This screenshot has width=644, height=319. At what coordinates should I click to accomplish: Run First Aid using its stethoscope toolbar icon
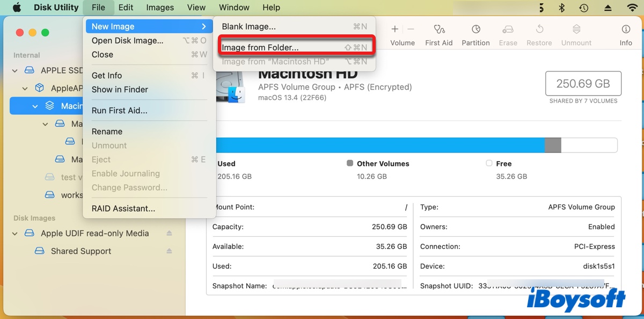pyautogui.click(x=438, y=30)
